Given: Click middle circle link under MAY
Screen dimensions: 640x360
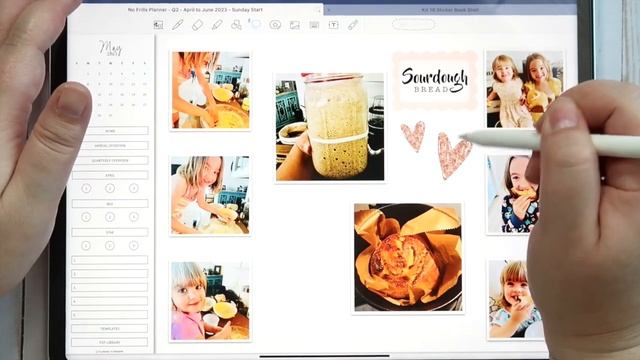Looking at the screenshot, I should 110,217.
